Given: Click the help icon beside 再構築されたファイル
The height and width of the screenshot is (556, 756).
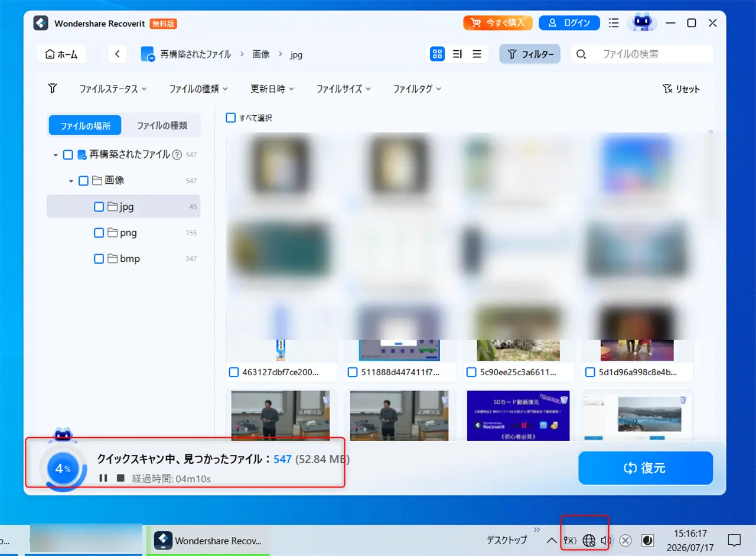Looking at the screenshot, I should pyautogui.click(x=176, y=154).
